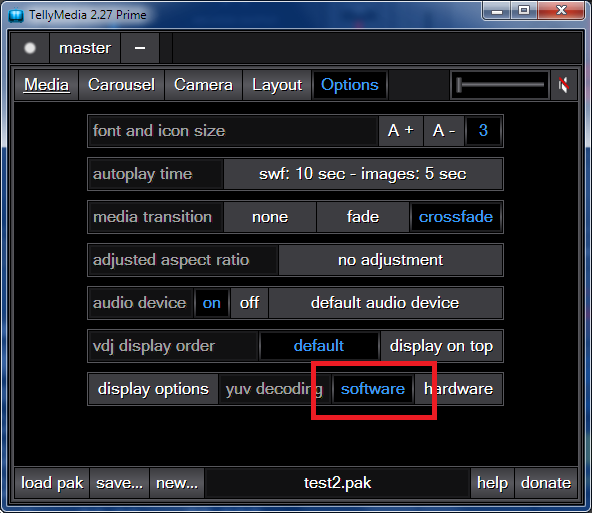Image resolution: width=592 pixels, height=513 pixels.
Task: Switch to the Camera tab
Action: pos(204,85)
